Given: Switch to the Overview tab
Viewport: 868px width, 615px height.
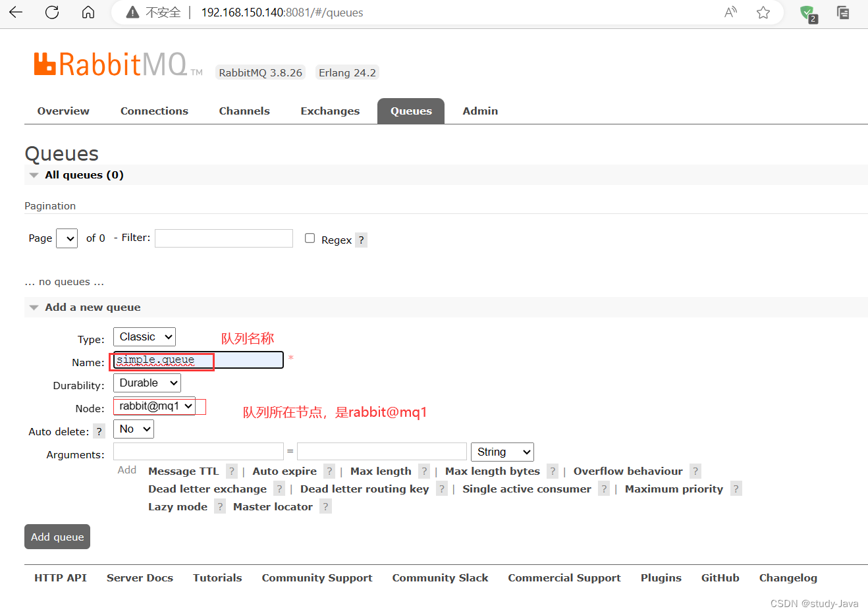Looking at the screenshot, I should [x=63, y=111].
